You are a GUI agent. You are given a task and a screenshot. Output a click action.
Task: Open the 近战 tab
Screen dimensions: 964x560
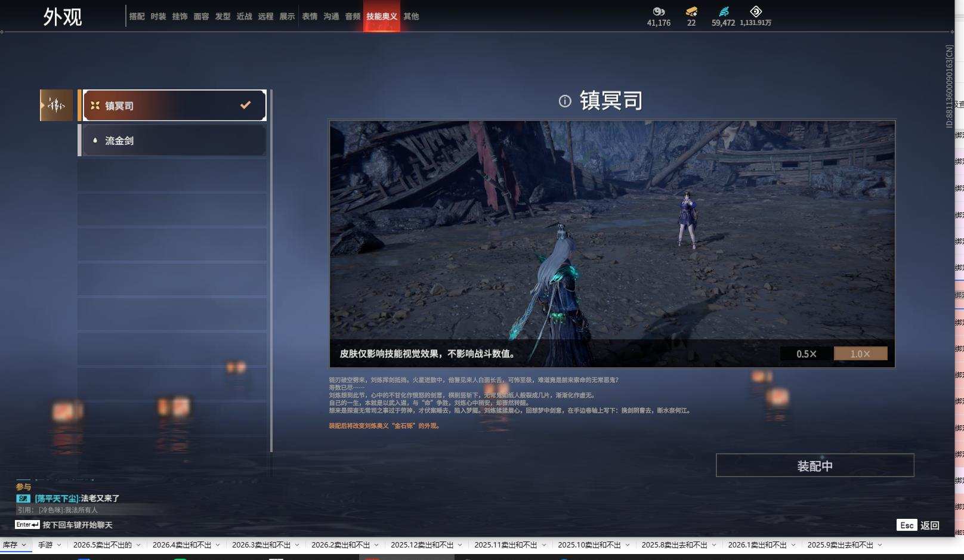point(244,16)
